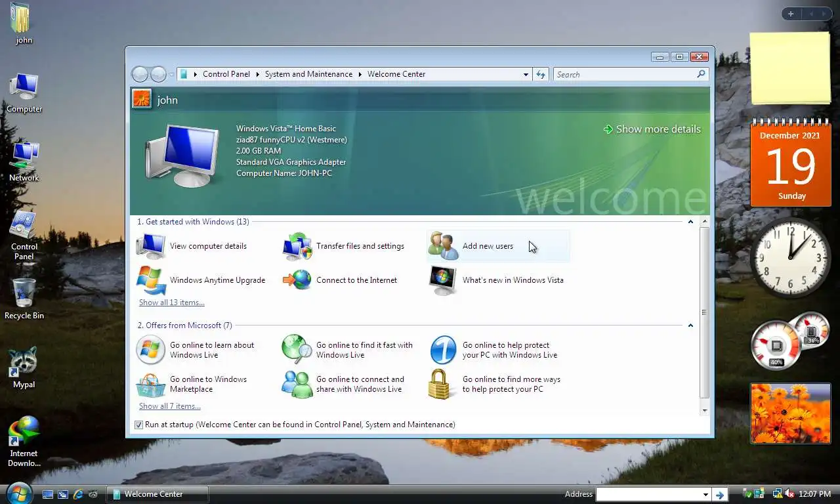Focus the taskbar Address input field
This screenshot has width=840, height=504.
(648, 494)
